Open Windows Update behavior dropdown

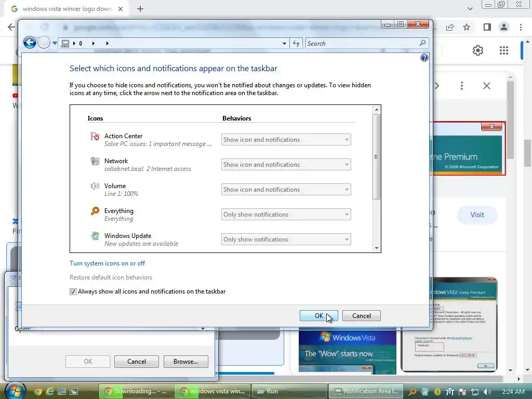(286, 240)
